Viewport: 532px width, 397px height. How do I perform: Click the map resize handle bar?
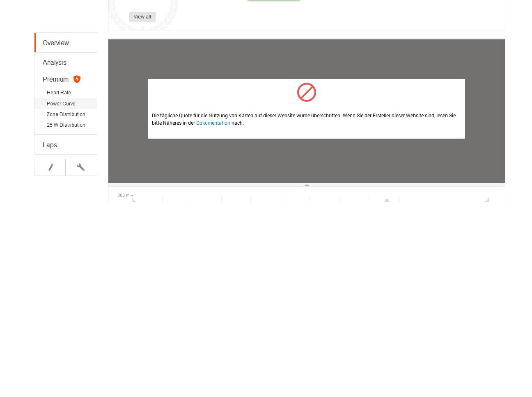306,185
